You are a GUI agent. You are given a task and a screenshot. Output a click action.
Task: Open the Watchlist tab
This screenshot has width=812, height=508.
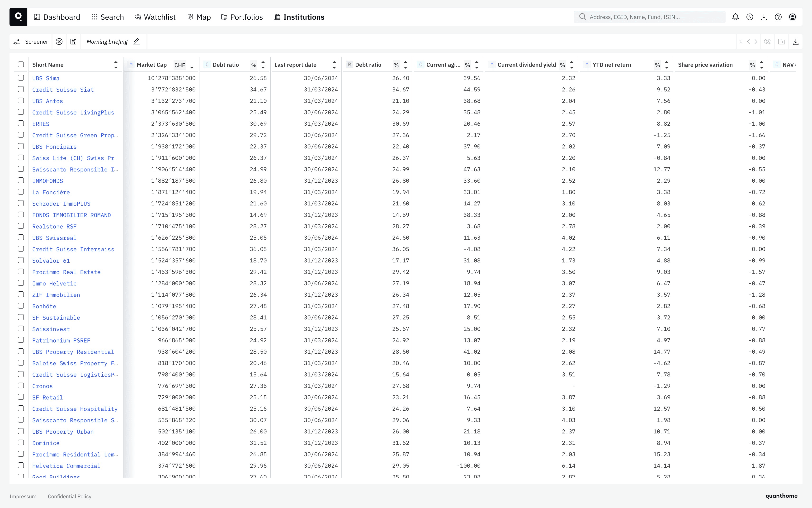tap(155, 17)
